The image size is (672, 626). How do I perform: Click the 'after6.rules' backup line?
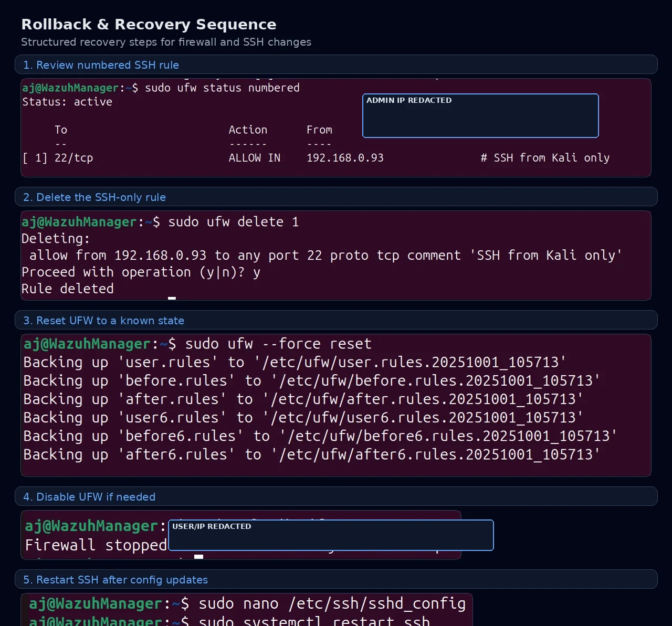click(312, 454)
